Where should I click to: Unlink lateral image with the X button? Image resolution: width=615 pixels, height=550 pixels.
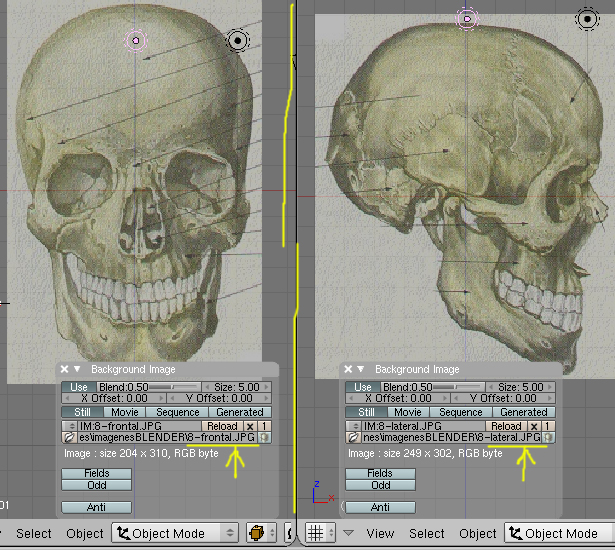point(534,426)
